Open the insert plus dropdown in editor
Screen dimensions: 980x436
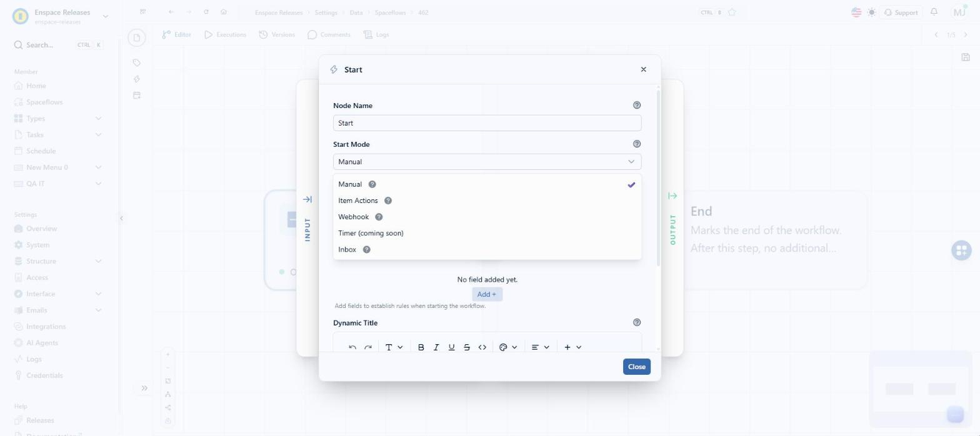(x=572, y=347)
